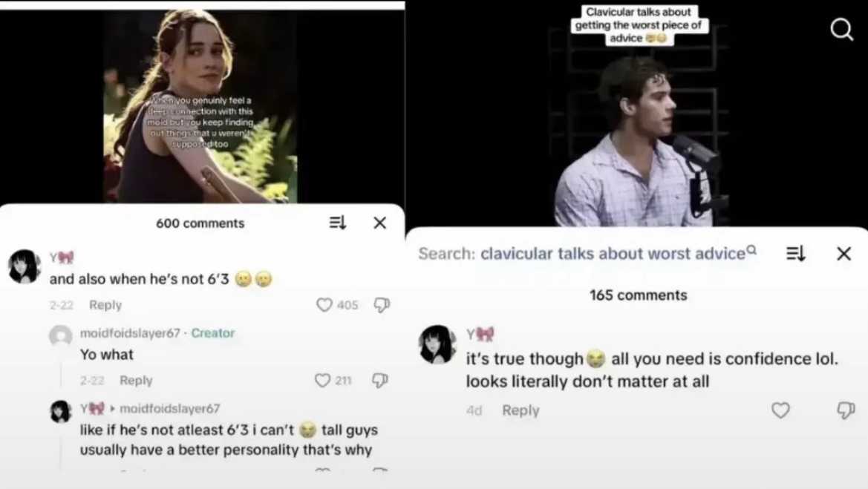The image size is (868, 489).
Task: Open sort options next to the search bar
Action: click(x=795, y=253)
